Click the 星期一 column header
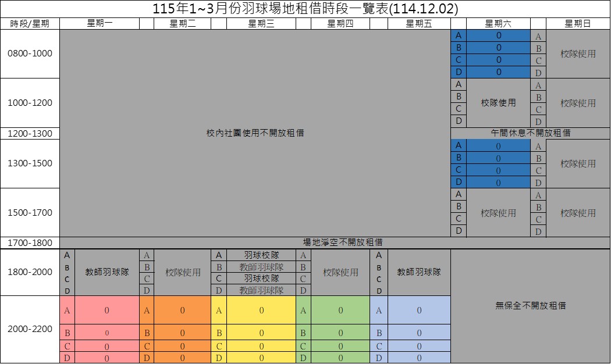This screenshot has height=364, width=611. coord(100,24)
